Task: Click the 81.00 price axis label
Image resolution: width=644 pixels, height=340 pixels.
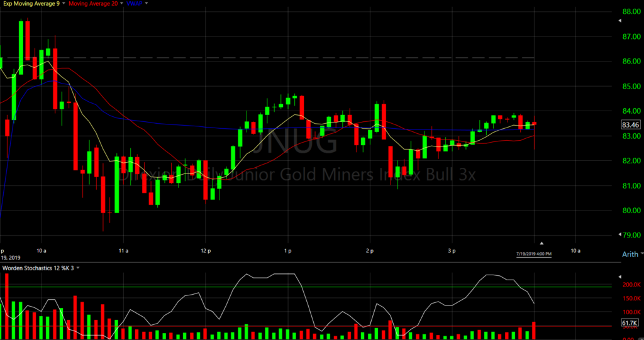Action: tap(630, 185)
